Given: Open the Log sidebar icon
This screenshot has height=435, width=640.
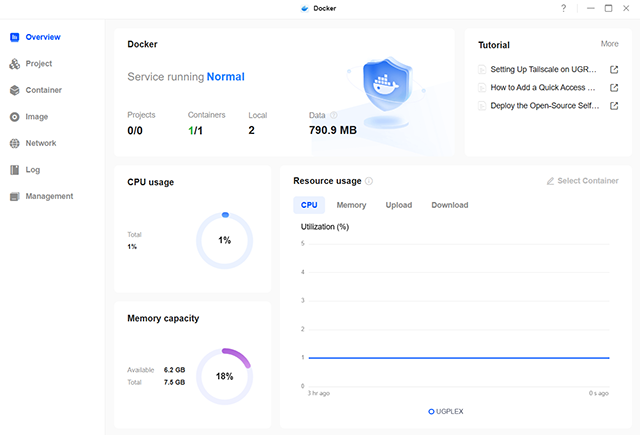Looking at the screenshot, I should [x=15, y=170].
